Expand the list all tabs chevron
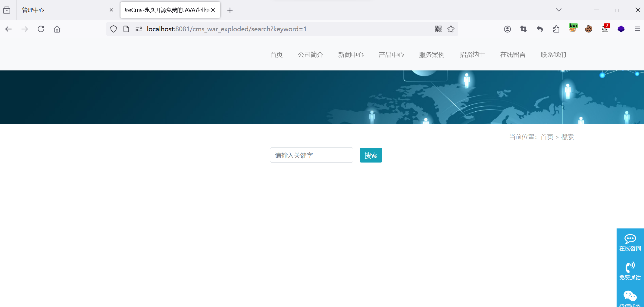Image resolution: width=644 pixels, height=307 pixels. point(559,10)
